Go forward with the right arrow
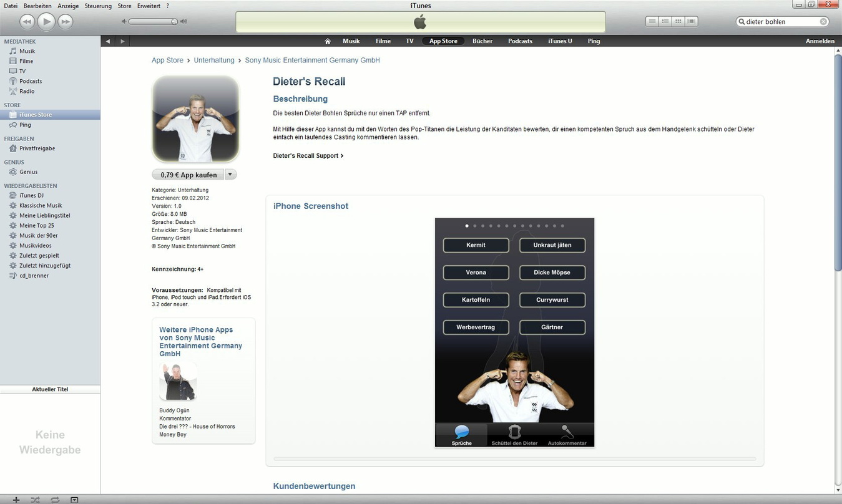This screenshot has width=842, height=504. tap(122, 41)
